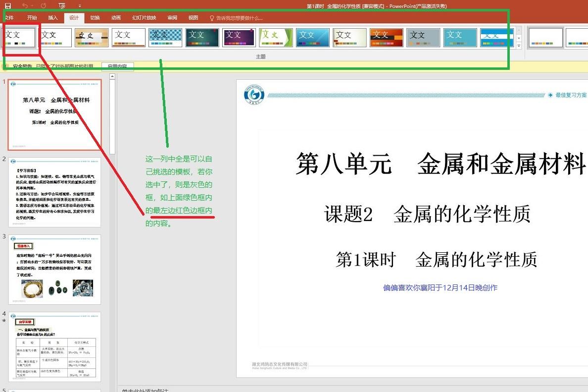The width and height of the screenshot is (588, 392).
Task: Select the dark green theme with colorful swatches
Action: (x=201, y=37)
